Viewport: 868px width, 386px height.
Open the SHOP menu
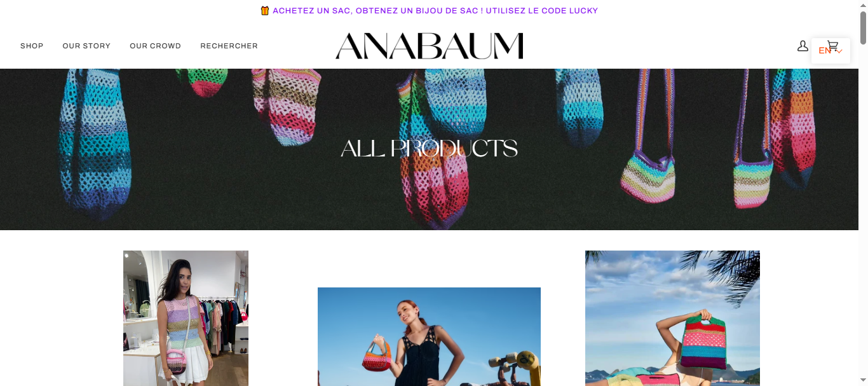click(x=32, y=46)
